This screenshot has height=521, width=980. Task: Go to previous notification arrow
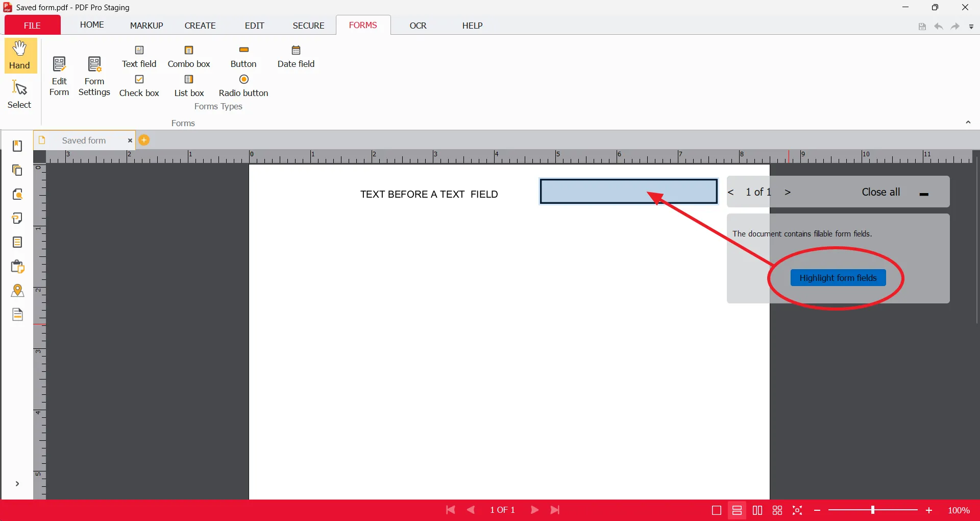pos(731,193)
